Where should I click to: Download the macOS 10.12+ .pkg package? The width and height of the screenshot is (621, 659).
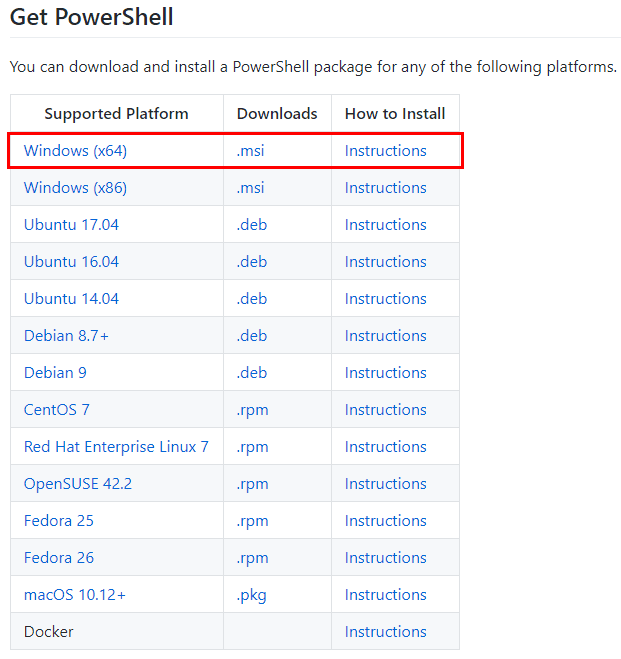(x=252, y=595)
